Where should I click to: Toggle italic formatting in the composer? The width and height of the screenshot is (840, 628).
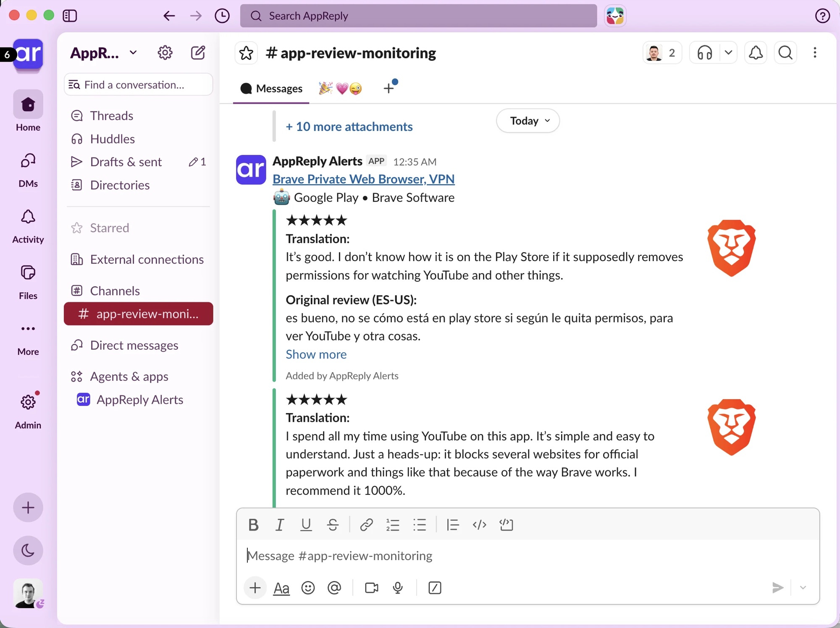280,525
